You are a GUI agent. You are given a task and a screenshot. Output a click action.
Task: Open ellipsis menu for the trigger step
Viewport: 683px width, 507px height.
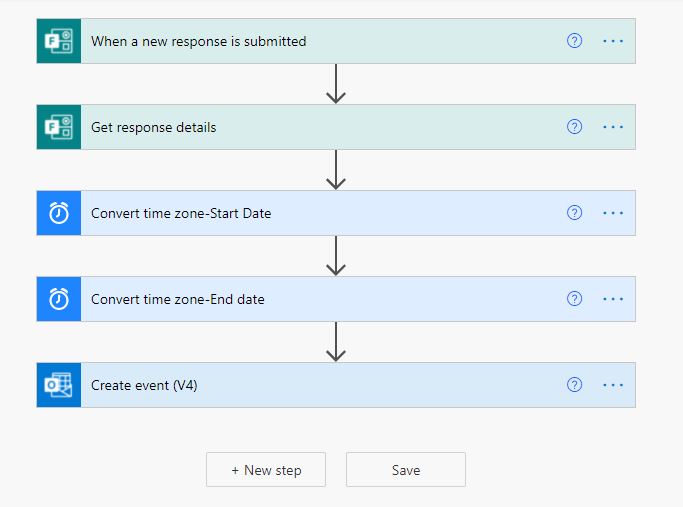pos(613,41)
